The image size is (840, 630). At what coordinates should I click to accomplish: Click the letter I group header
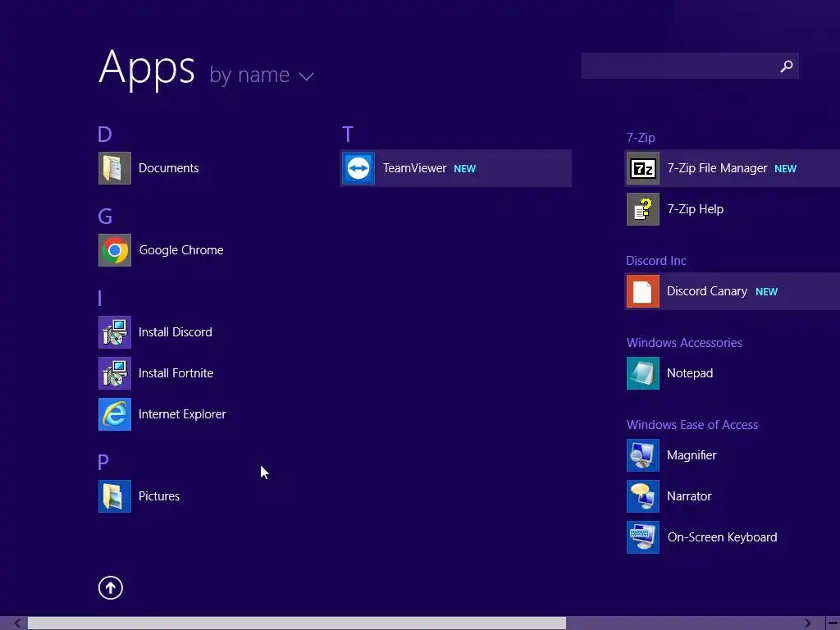pos(100,299)
